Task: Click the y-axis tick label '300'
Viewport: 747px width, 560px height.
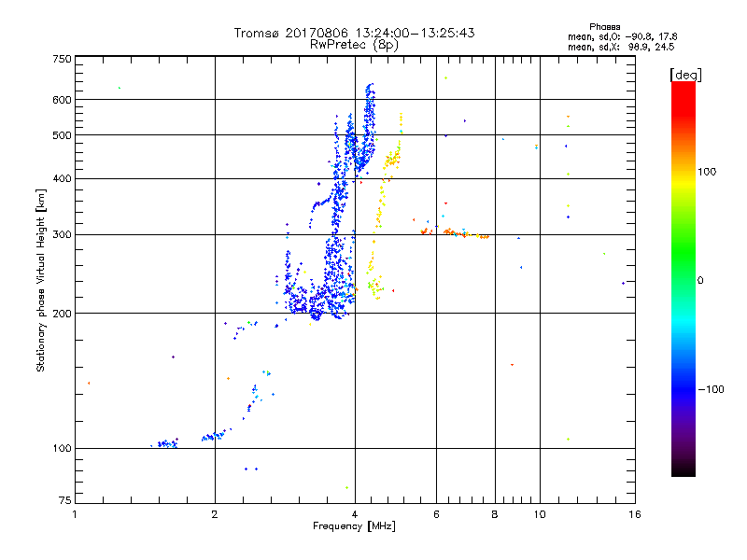Action: pos(62,235)
